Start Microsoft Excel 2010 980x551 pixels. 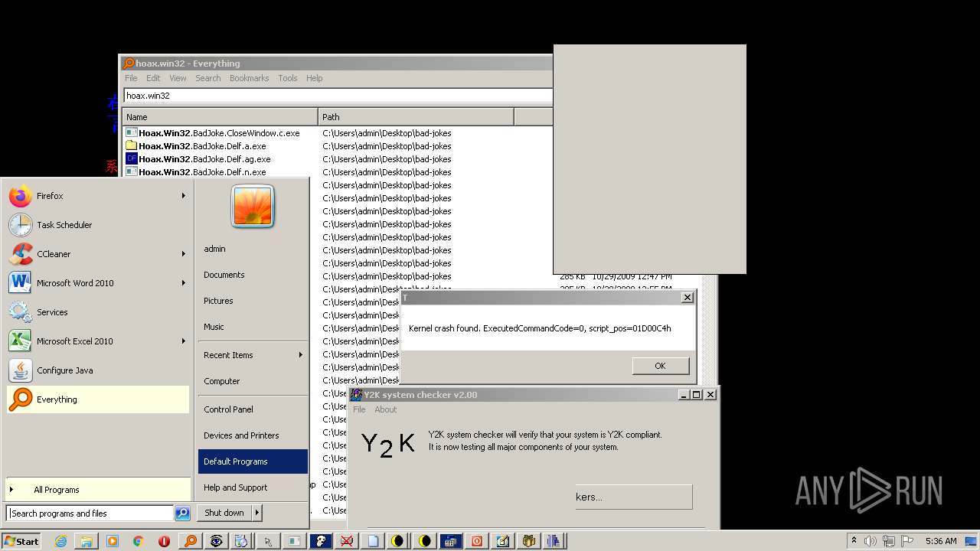pos(97,341)
